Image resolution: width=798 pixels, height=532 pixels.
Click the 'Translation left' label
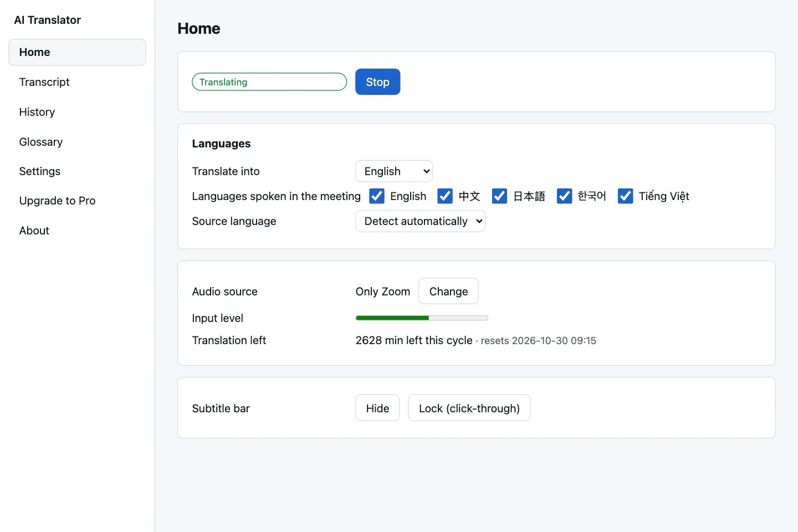tap(229, 340)
